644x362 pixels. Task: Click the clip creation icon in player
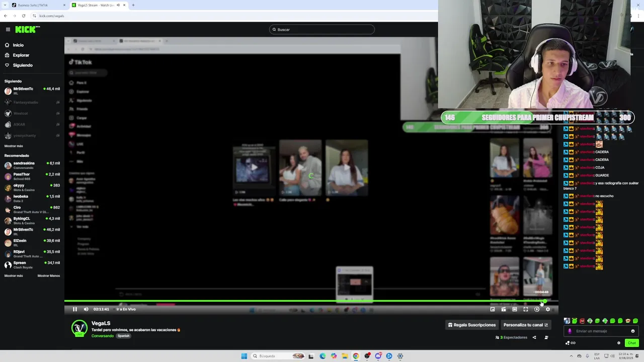(504, 309)
